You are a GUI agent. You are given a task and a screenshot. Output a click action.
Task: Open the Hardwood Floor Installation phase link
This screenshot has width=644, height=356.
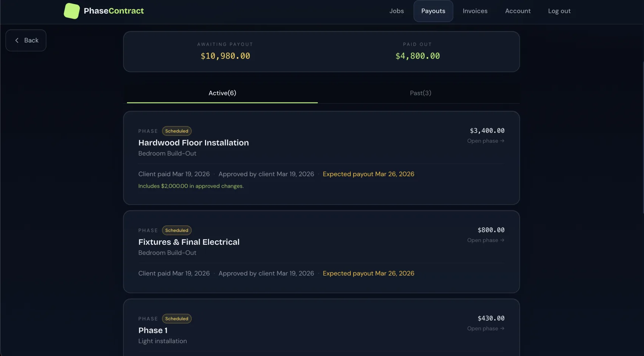[485, 141]
